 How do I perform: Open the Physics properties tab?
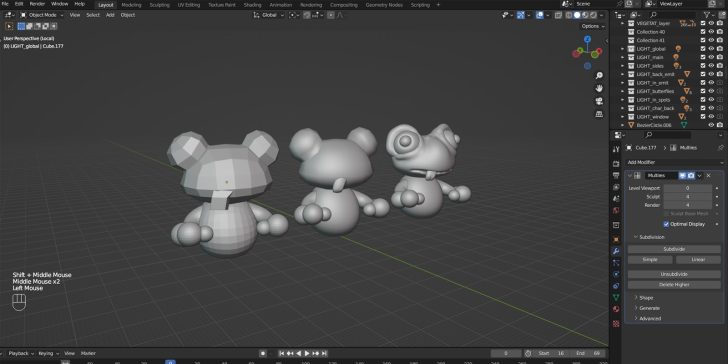coord(616,274)
